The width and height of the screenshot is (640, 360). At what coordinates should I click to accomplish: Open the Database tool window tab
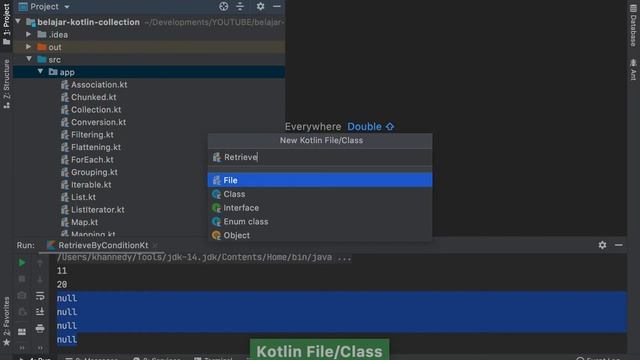coord(633,24)
